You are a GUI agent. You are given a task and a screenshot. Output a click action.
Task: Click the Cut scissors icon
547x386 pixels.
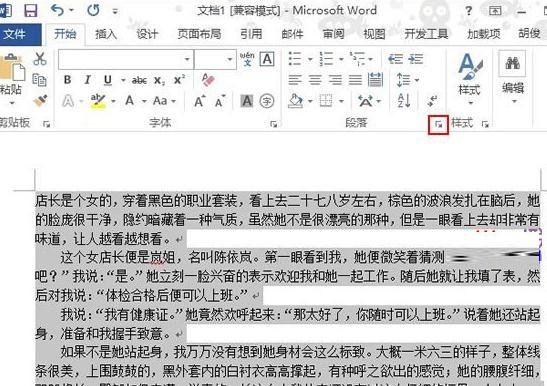40,59
